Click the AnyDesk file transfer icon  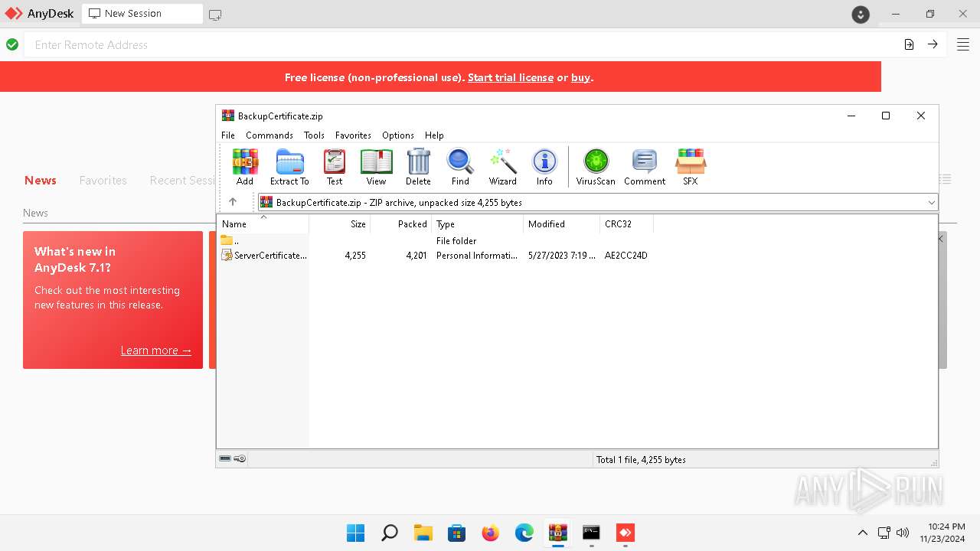pos(909,44)
